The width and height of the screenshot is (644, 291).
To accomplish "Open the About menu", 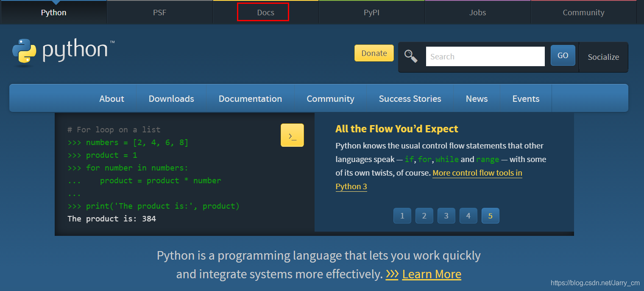I will pyautogui.click(x=112, y=98).
